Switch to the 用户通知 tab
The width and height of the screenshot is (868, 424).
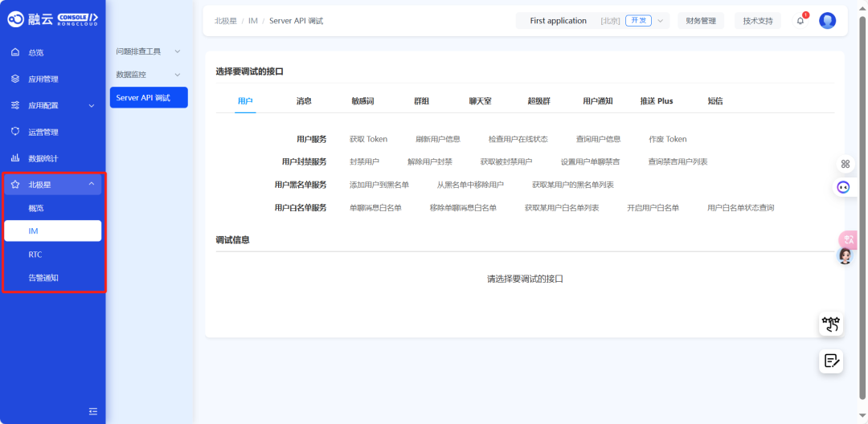(597, 101)
